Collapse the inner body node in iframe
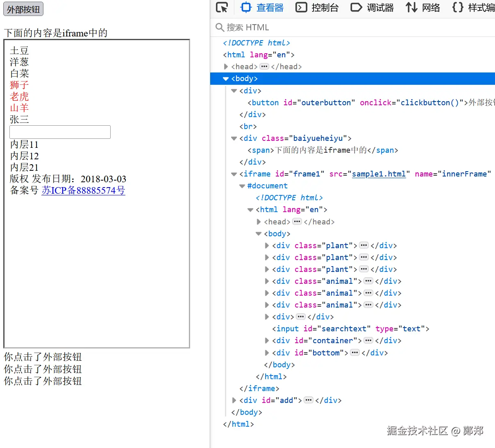This screenshot has width=495, height=448. coord(259,234)
